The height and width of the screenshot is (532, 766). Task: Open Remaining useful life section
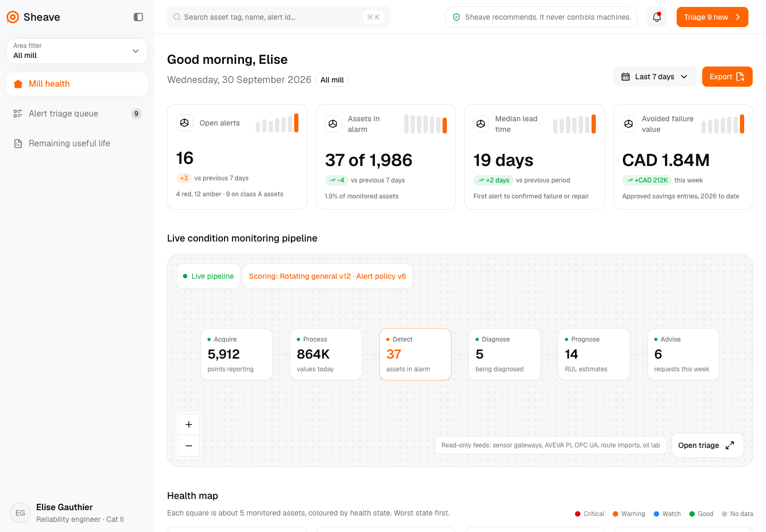click(x=77, y=144)
